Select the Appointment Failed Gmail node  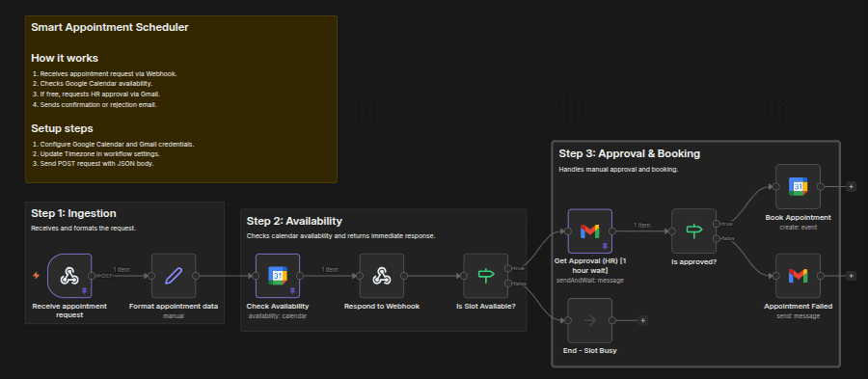(x=798, y=276)
